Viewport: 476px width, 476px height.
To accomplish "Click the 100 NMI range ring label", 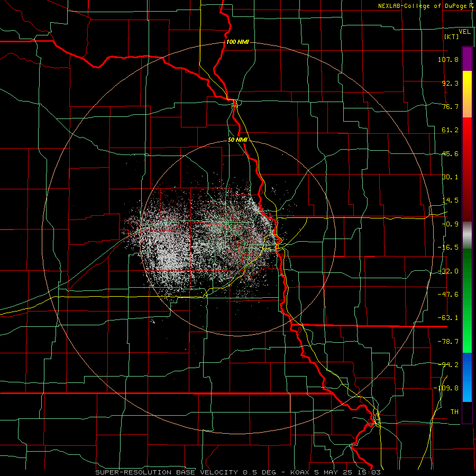I will coord(237,42).
